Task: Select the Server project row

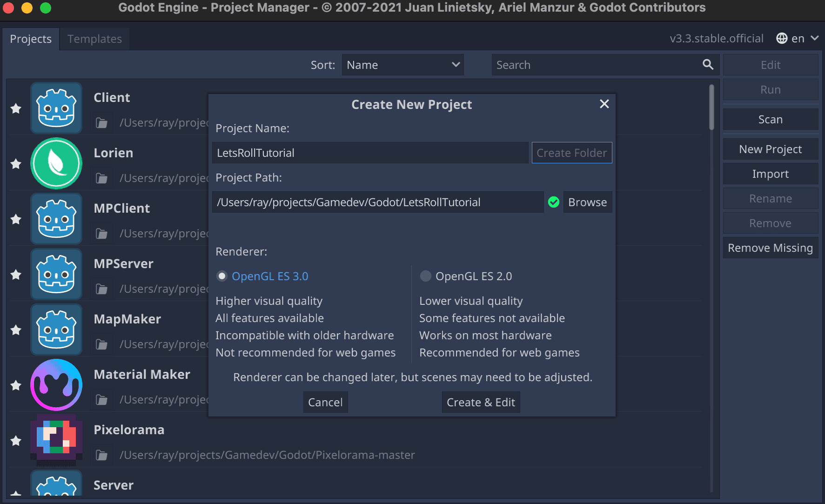Action: (356, 482)
